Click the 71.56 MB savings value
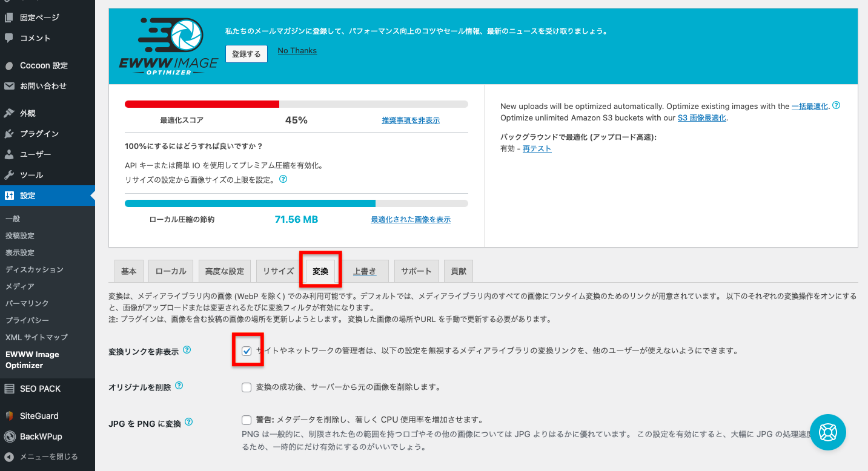This screenshot has width=868, height=471. (296, 219)
